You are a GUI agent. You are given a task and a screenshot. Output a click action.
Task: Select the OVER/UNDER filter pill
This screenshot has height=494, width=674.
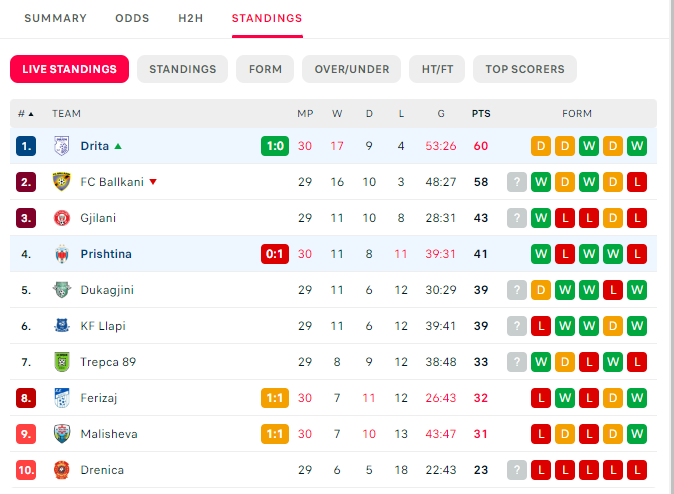coord(352,69)
